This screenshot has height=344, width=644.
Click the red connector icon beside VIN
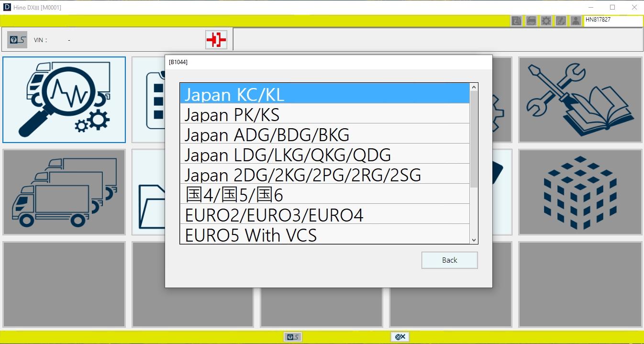pos(216,40)
